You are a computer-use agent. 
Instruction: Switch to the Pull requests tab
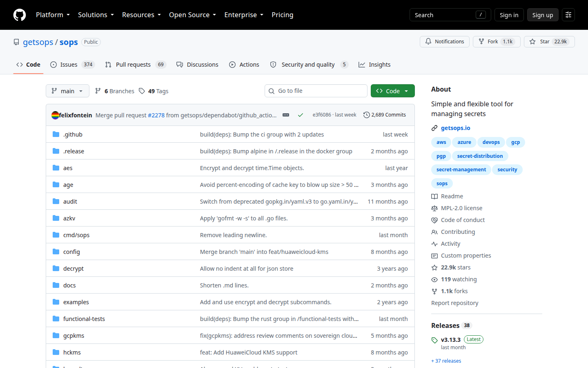pyautogui.click(x=136, y=65)
